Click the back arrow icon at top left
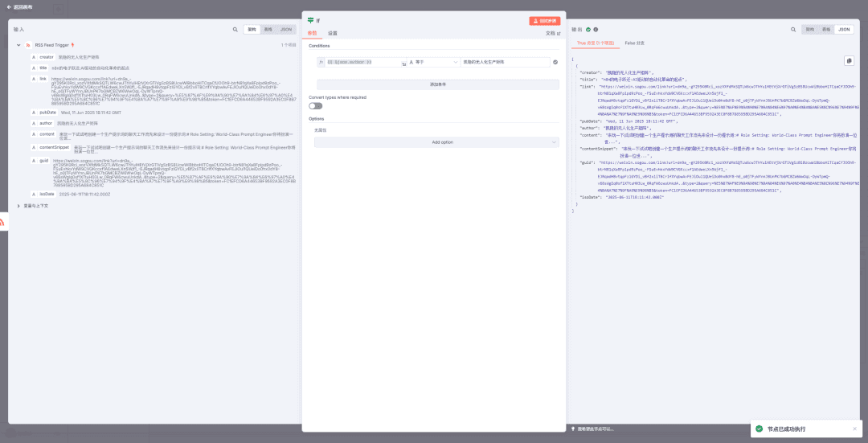The width and height of the screenshot is (868, 443). [9, 6]
